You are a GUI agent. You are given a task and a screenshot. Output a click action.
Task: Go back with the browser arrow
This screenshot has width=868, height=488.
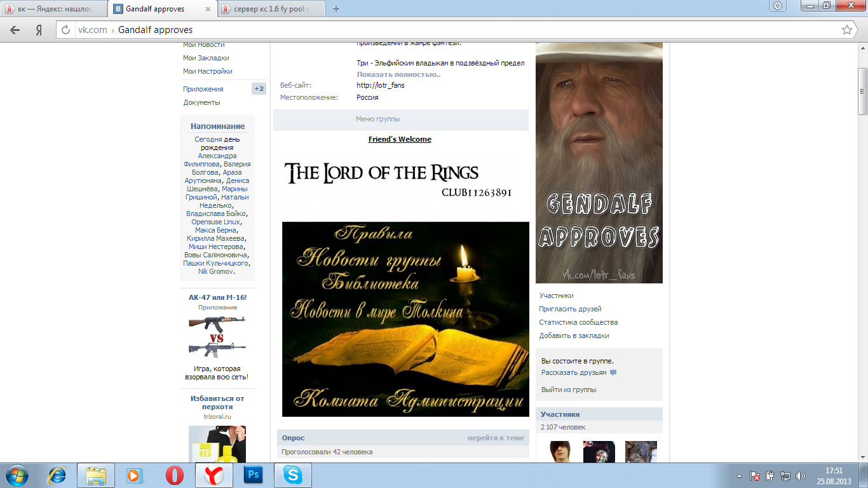[x=15, y=30]
